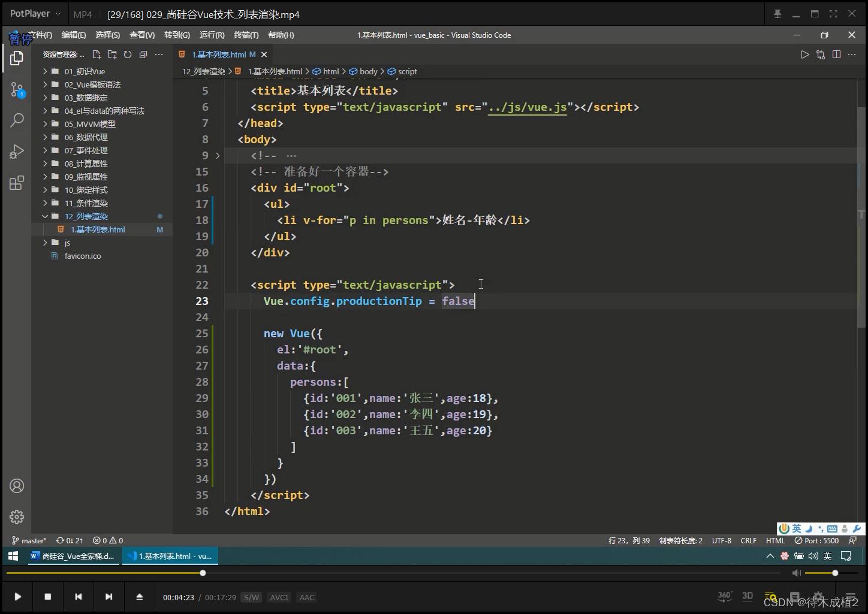Image resolution: width=868 pixels, height=614 pixels.
Task: Open the 查看(V) menu
Action: click(142, 35)
